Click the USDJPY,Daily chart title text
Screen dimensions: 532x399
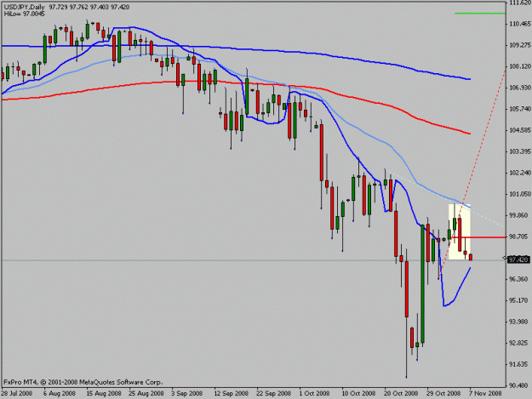[25, 7]
